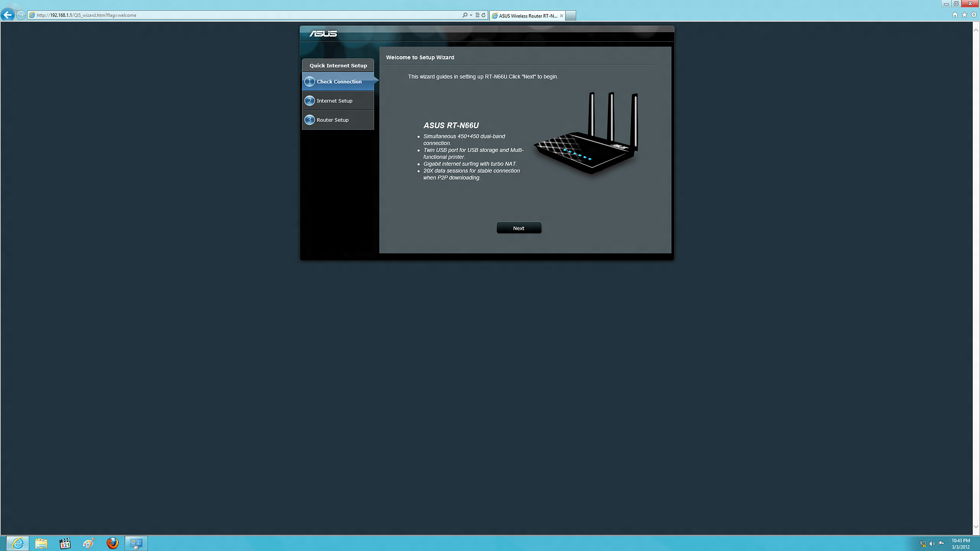Expand the Quick Internet Setup section
This screenshot has width=980, height=551.
click(338, 65)
